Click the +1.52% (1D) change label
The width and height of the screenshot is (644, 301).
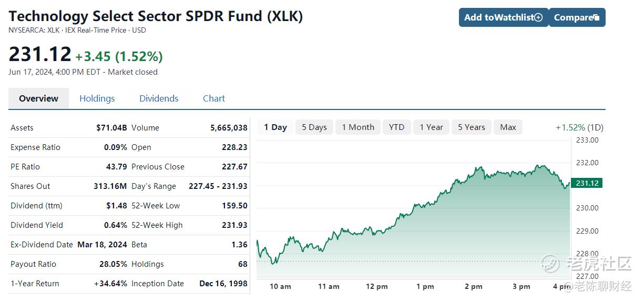pyautogui.click(x=579, y=127)
